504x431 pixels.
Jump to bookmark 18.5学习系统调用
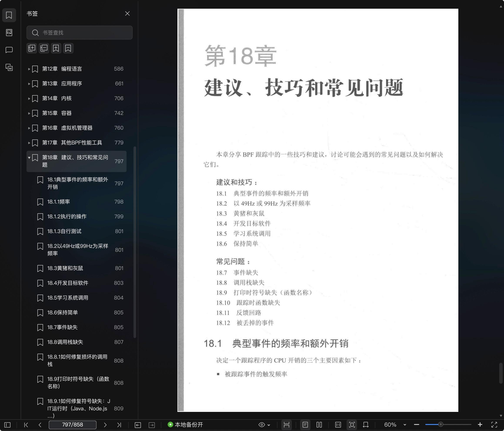click(x=76, y=298)
